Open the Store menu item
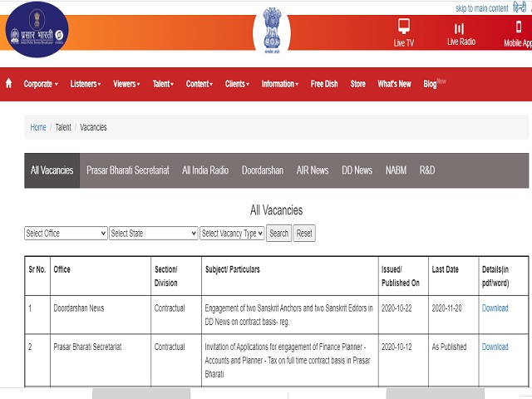The image size is (532, 399). 358,84
